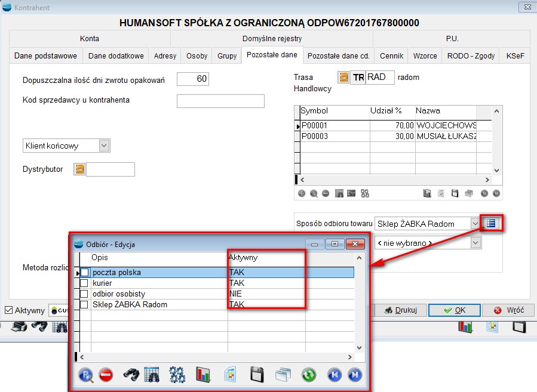Click the gears settings icon in Odbiór toolbar
537x392 pixels.
click(177, 375)
